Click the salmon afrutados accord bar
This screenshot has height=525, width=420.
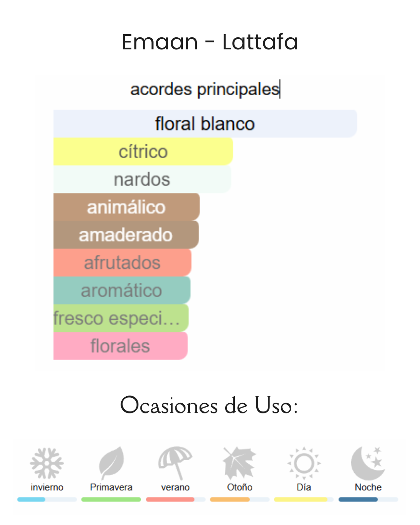[122, 262]
